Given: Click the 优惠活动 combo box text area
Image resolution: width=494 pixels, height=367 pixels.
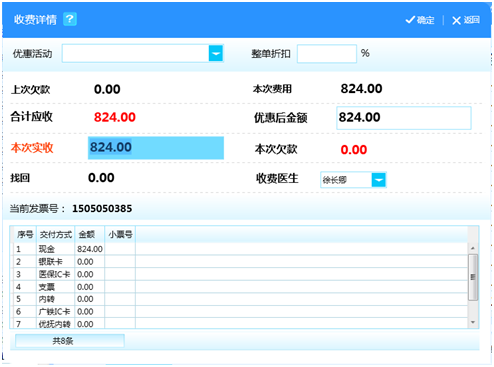Looking at the screenshot, I should pyautogui.click(x=136, y=53).
